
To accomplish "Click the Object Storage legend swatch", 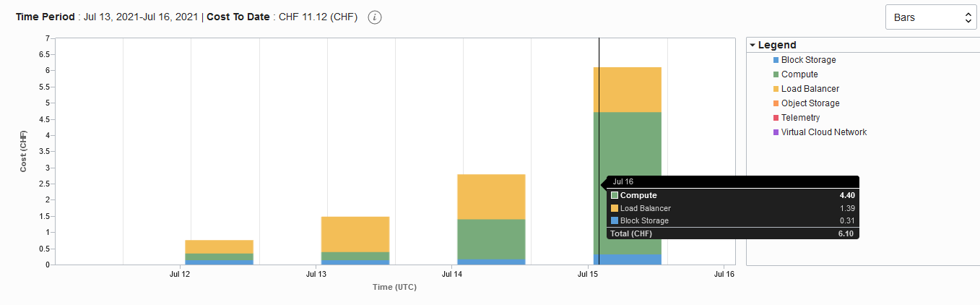I will click(776, 103).
